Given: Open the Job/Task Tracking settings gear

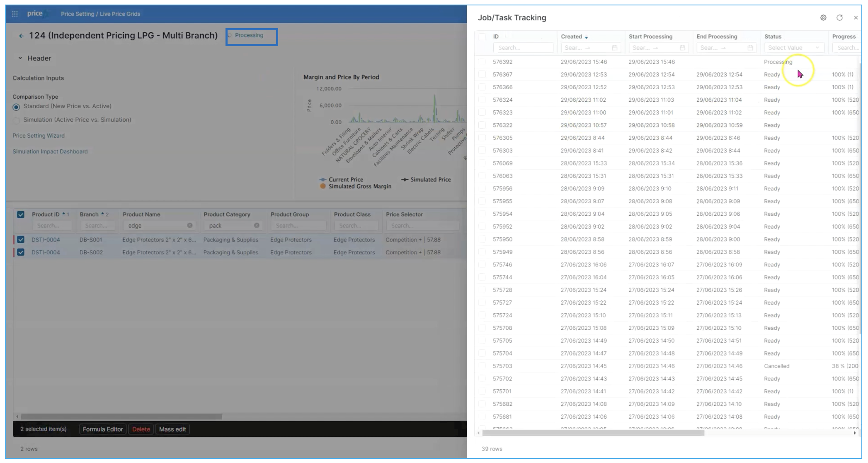Looking at the screenshot, I should pyautogui.click(x=823, y=17).
